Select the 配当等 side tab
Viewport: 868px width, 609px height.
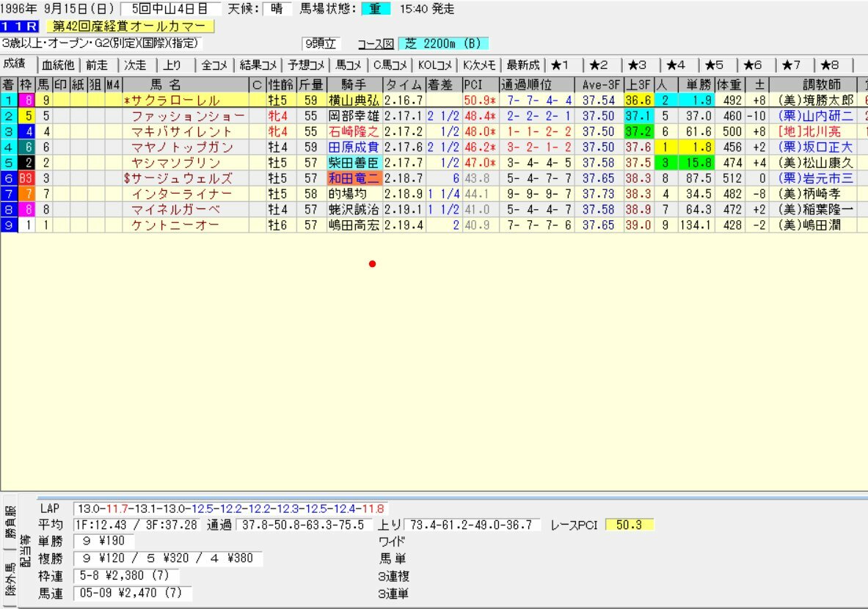(x=26, y=550)
